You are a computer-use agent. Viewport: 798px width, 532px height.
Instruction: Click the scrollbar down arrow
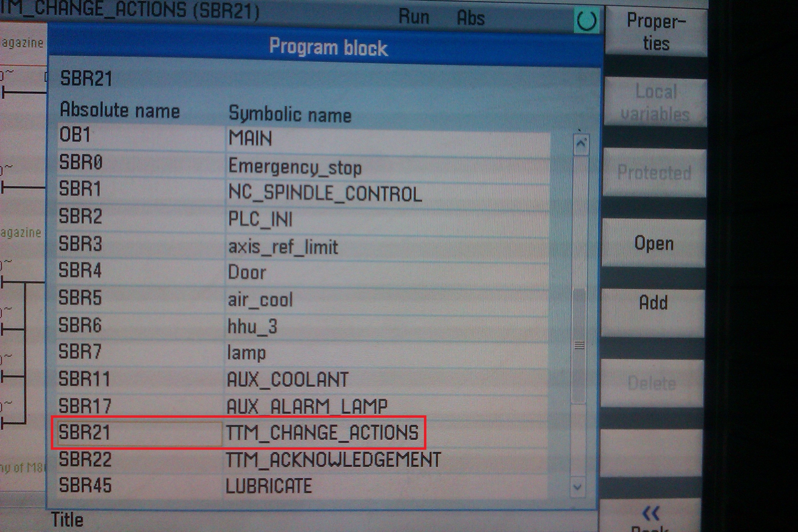tap(578, 487)
